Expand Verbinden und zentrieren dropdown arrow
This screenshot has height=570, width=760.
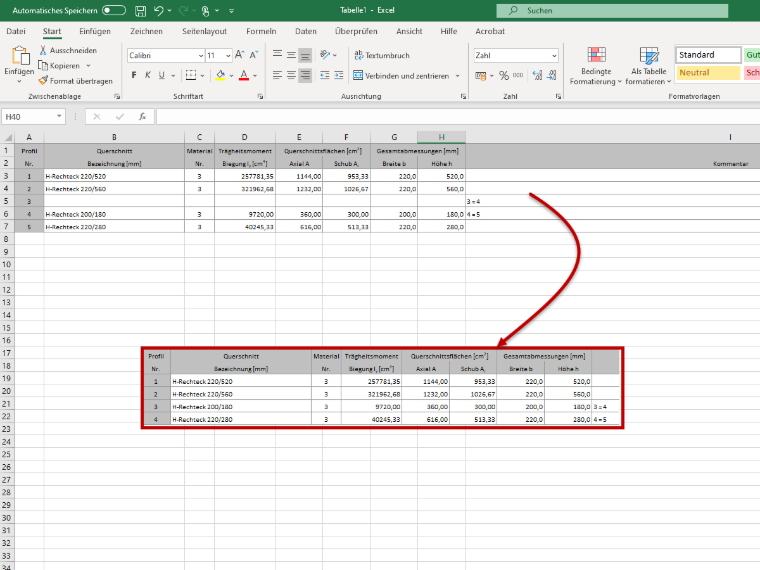pos(457,76)
